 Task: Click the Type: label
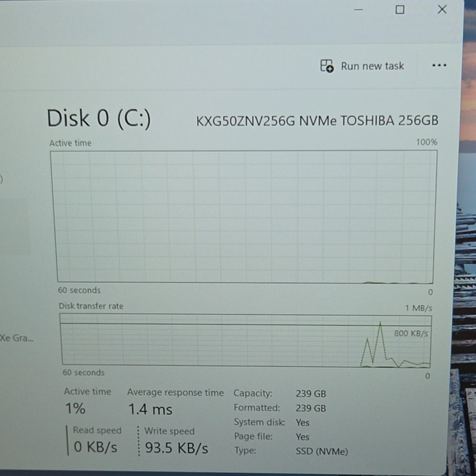[245, 451]
